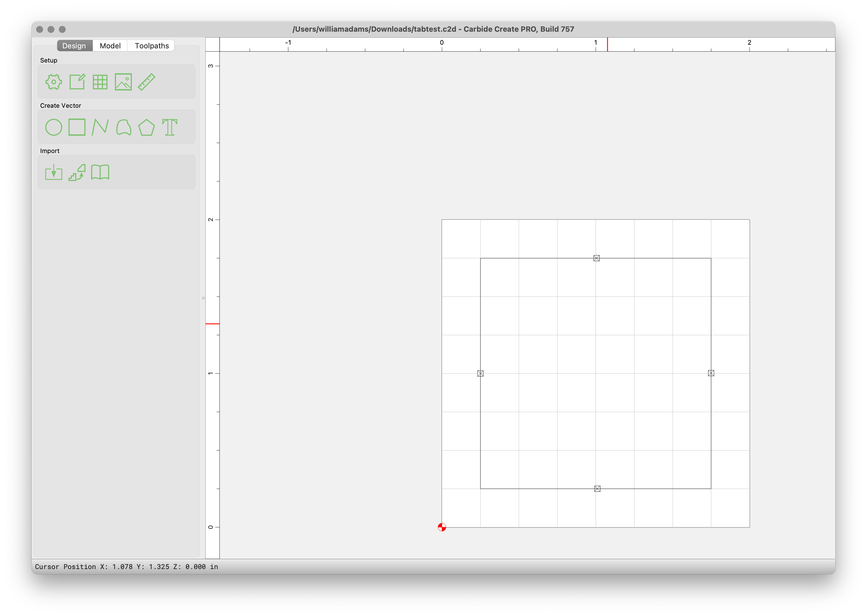Image resolution: width=867 pixels, height=616 pixels.
Task: Select the Curve drawing tool
Action: pyautogui.click(x=123, y=127)
